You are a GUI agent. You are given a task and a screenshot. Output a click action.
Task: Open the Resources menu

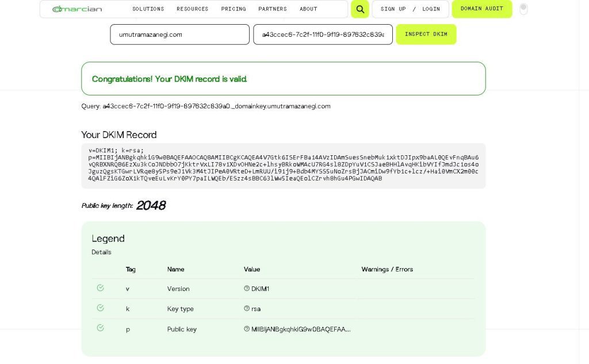point(192,9)
